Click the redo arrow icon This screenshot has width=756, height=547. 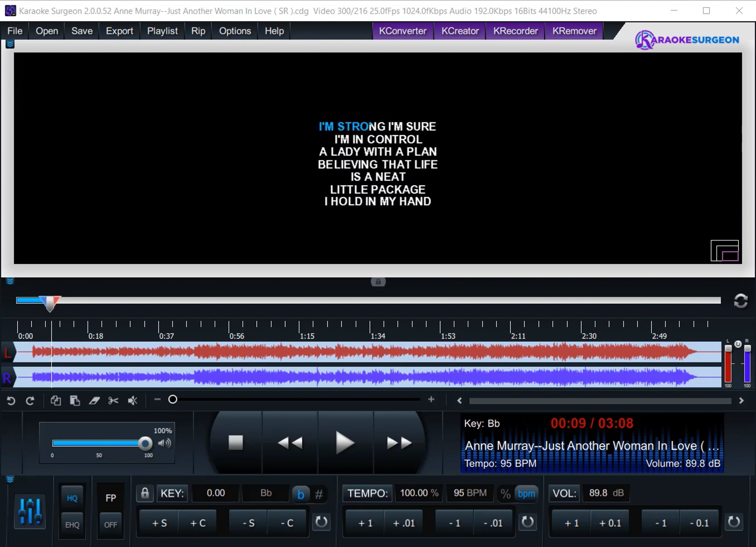(30, 400)
